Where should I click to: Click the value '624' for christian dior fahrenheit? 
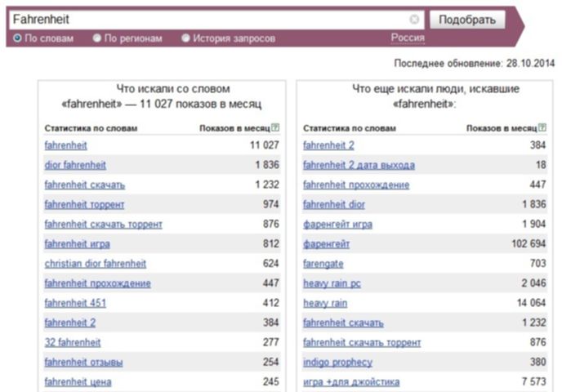271,263
